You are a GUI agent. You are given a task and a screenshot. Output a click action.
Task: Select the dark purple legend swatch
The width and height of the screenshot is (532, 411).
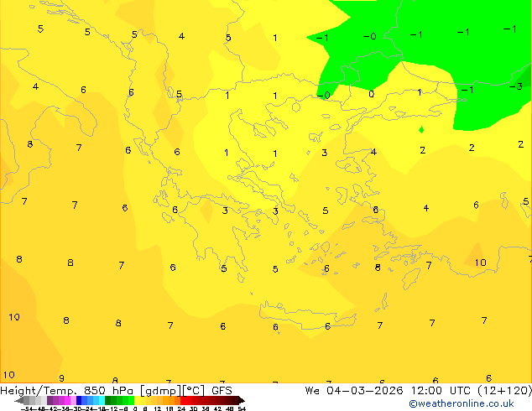[x=50, y=401]
